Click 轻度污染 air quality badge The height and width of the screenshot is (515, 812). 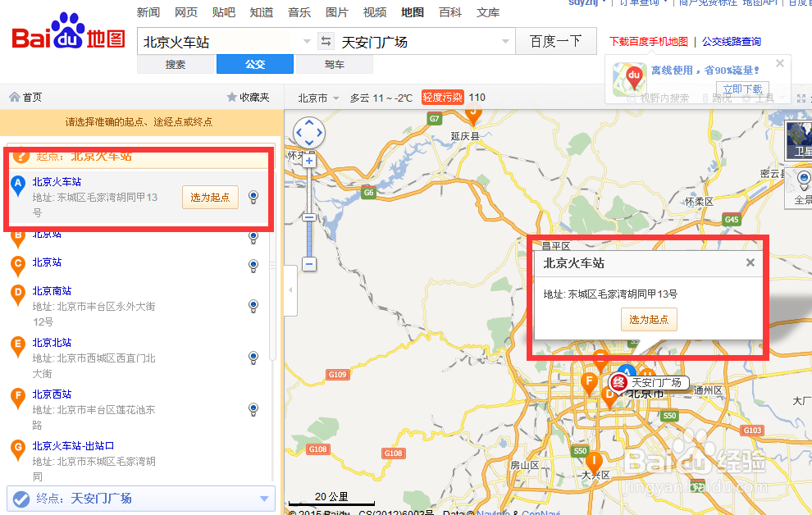coord(443,98)
